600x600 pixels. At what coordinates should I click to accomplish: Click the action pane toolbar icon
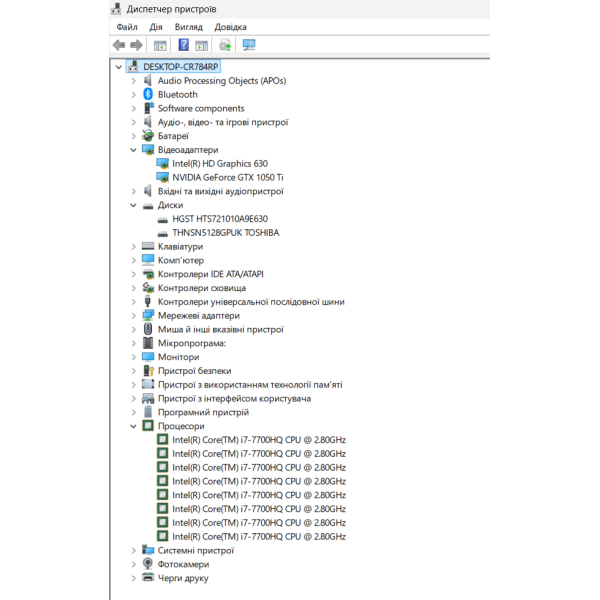[201, 46]
